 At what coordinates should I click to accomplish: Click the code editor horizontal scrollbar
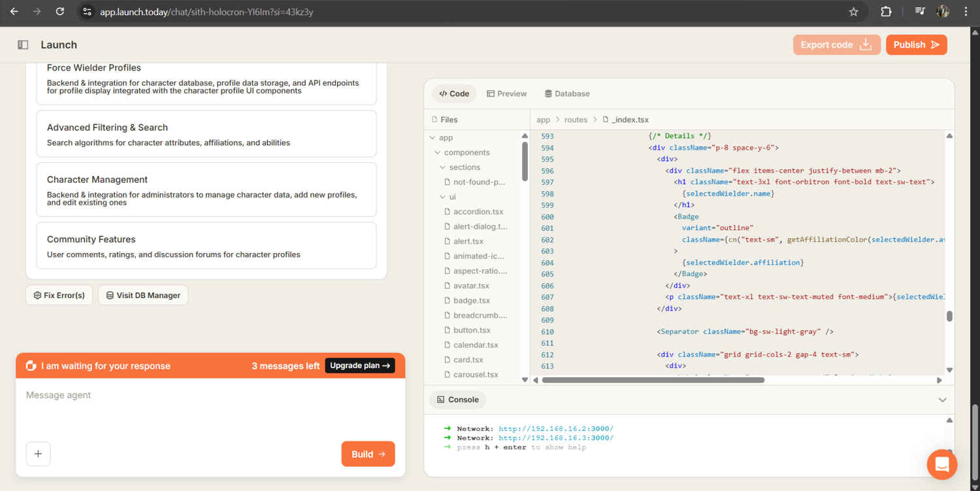click(653, 380)
